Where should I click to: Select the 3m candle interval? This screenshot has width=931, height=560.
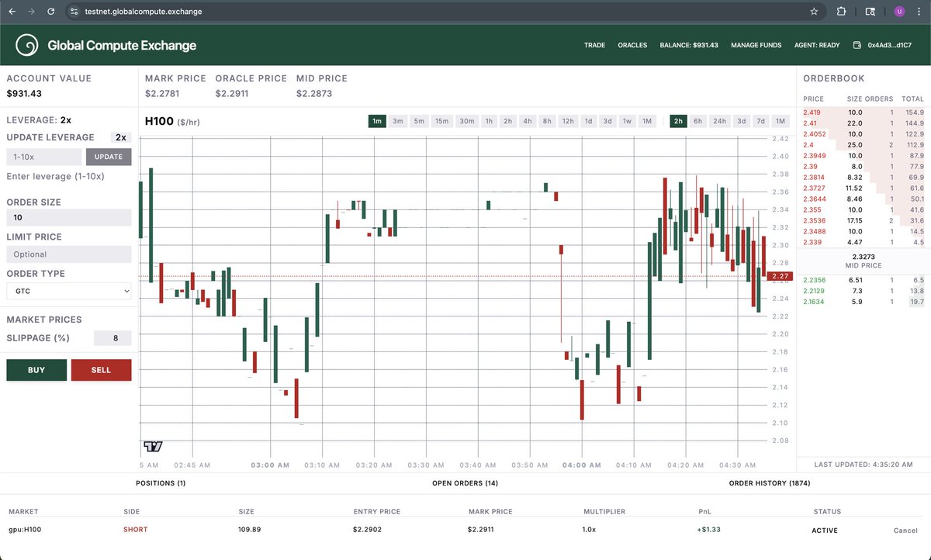[398, 121]
